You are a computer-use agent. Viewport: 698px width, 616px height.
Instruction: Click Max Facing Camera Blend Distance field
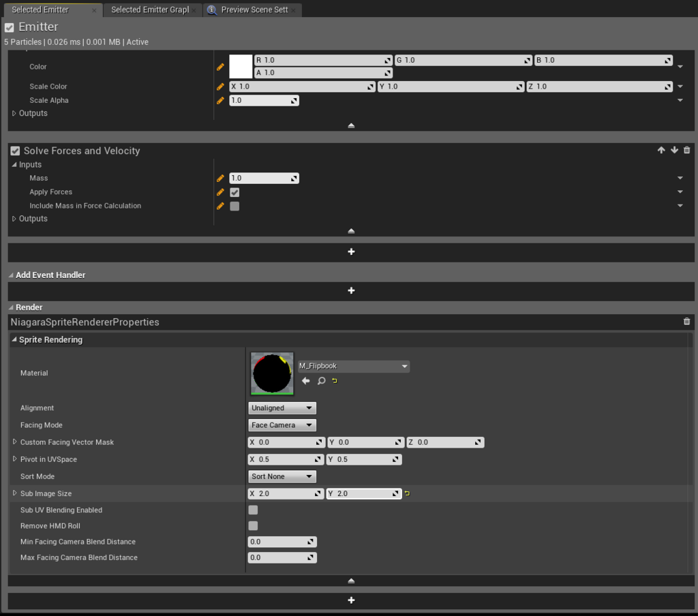point(282,557)
